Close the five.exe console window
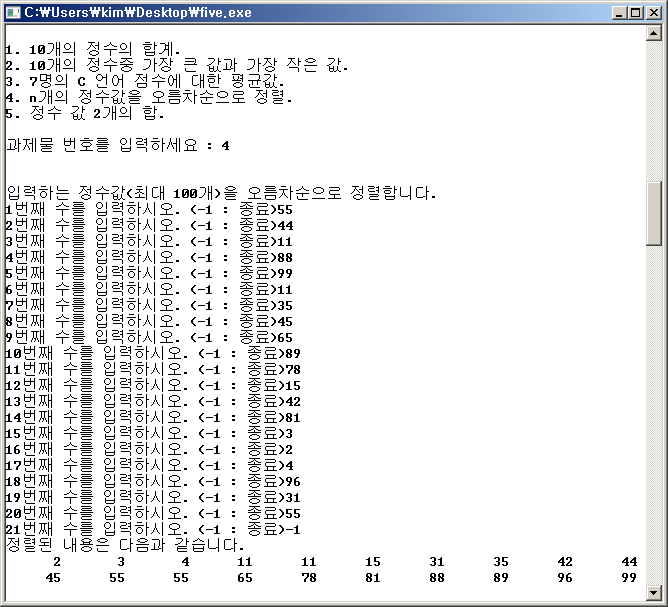This screenshot has width=668, height=607. [653, 13]
